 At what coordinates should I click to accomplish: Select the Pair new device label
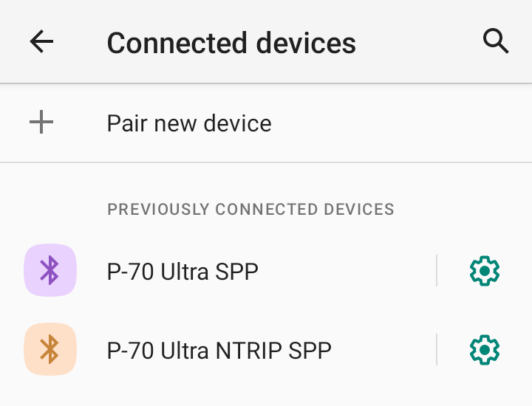click(x=189, y=123)
